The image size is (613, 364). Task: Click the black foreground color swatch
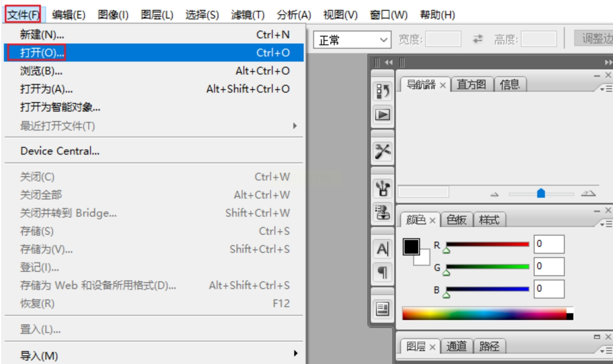[411, 247]
